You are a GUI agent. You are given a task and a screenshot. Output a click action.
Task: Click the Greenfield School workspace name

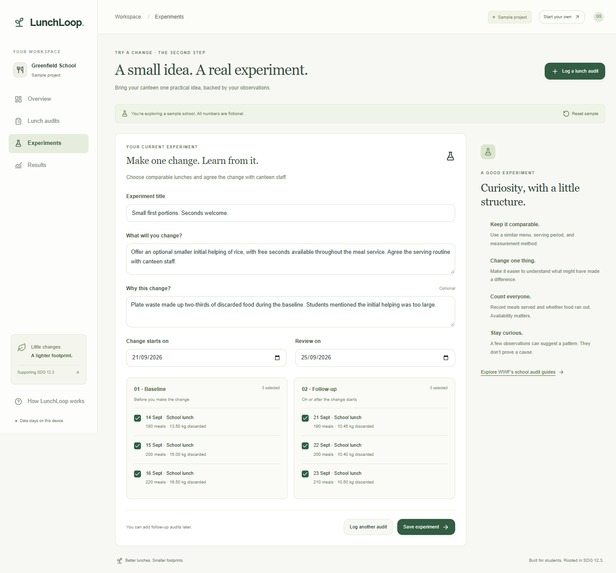(54, 66)
